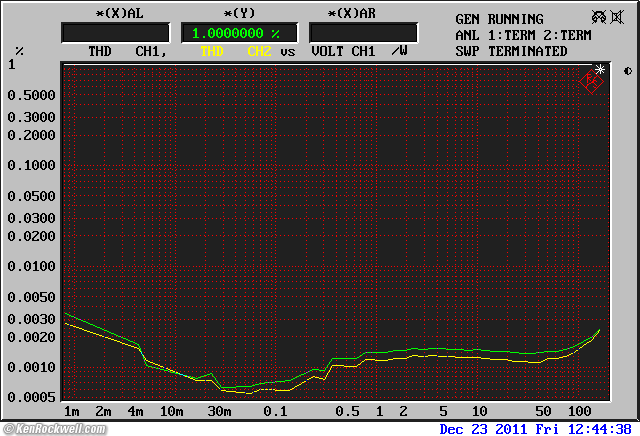Screen dimensions: 640x436
Task: Click the % unit label on the Y axis
Action: [19, 51]
